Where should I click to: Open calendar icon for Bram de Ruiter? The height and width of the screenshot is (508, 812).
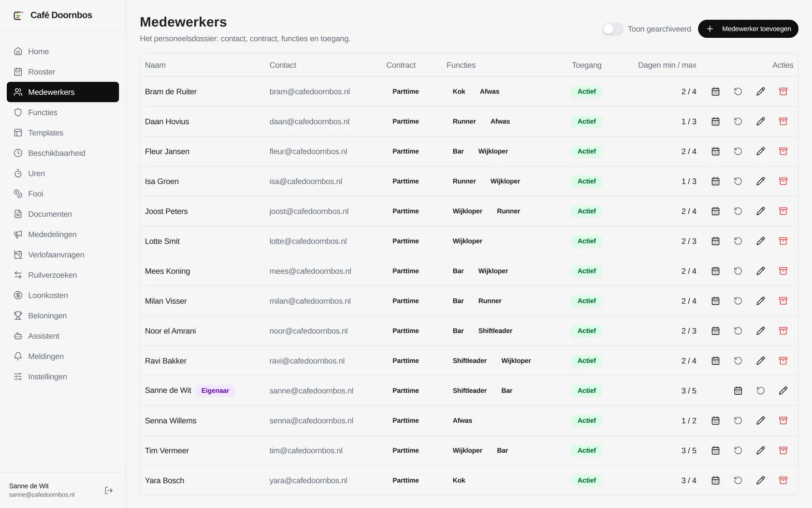(715, 91)
